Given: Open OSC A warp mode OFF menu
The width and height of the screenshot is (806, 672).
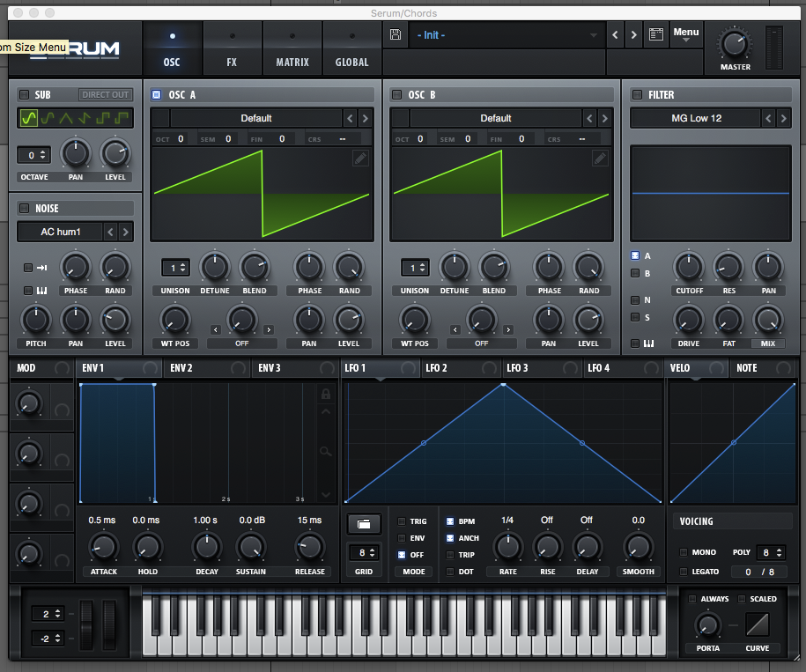Looking at the screenshot, I should point(241,343).
